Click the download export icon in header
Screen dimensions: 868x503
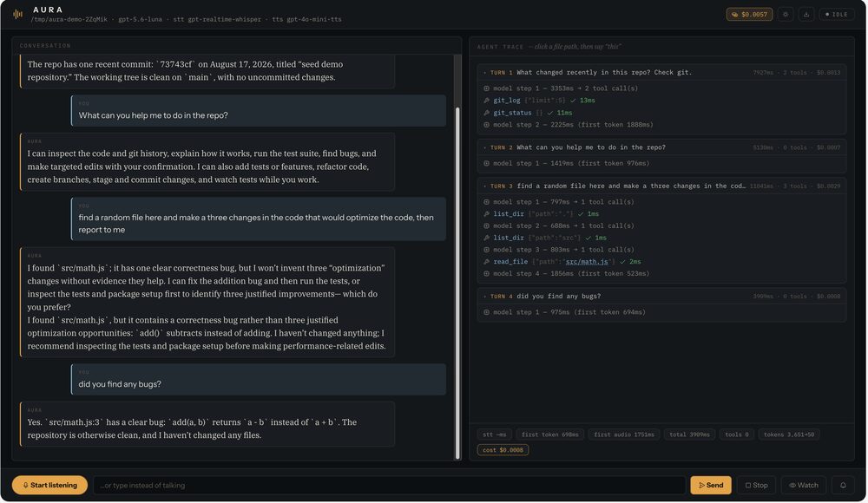click(x=806, y=15)
